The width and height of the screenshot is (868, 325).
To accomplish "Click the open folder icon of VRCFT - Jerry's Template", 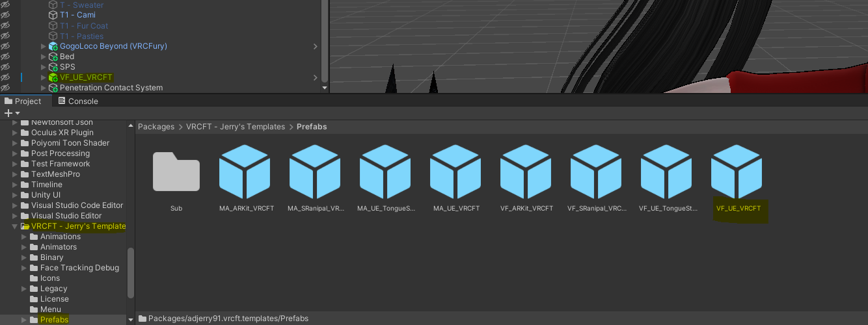I will click(x=25, y=226).
